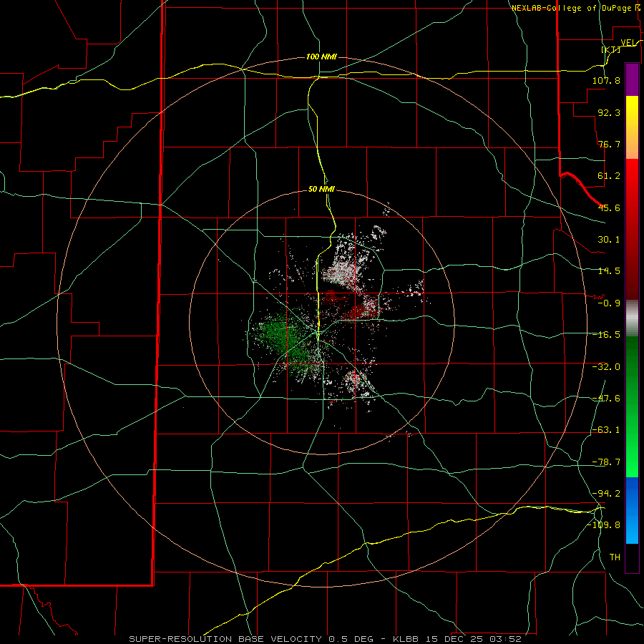This screenshot has height=644, width=644.
Task: Click the "[KT]" units label
Action: pyautogui.click(x=611, y=49)
